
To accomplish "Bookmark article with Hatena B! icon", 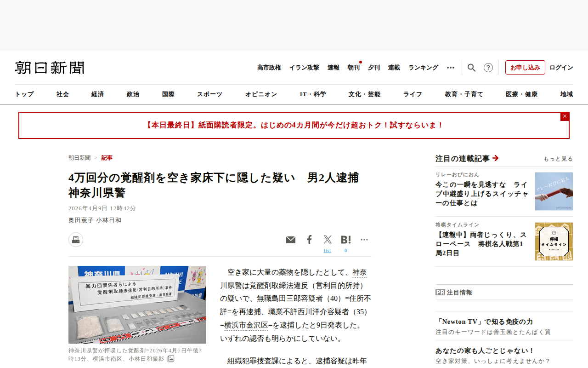I will (346, 240).
